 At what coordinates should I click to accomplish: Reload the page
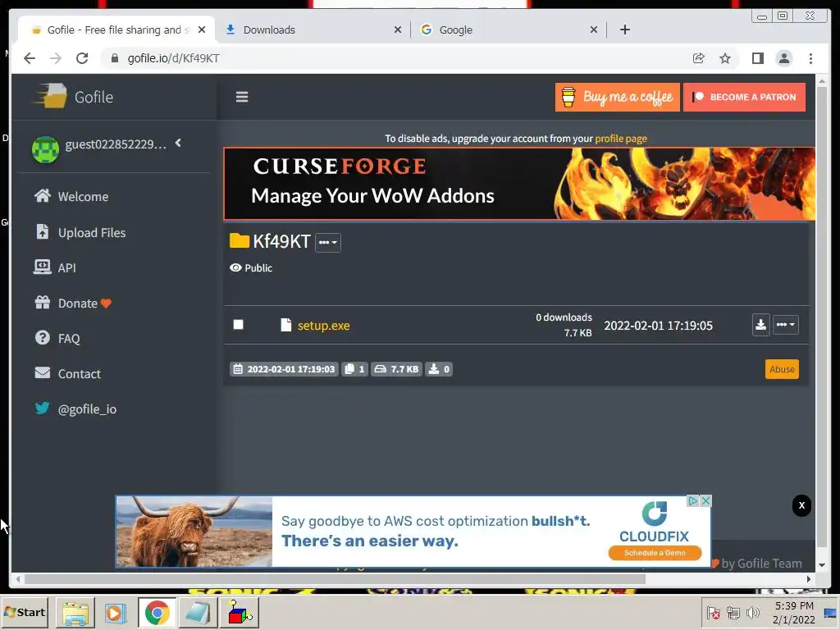[82, 58]
